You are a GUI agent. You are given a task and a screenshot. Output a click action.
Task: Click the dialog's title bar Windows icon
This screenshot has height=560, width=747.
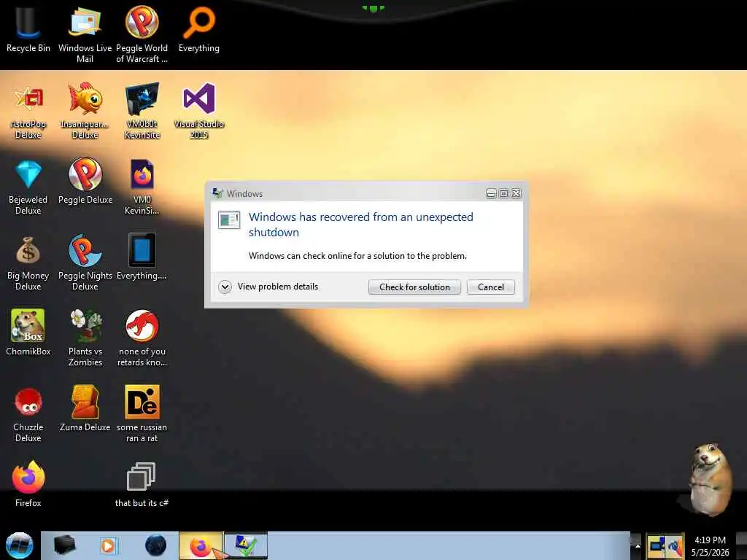[217, 192]
